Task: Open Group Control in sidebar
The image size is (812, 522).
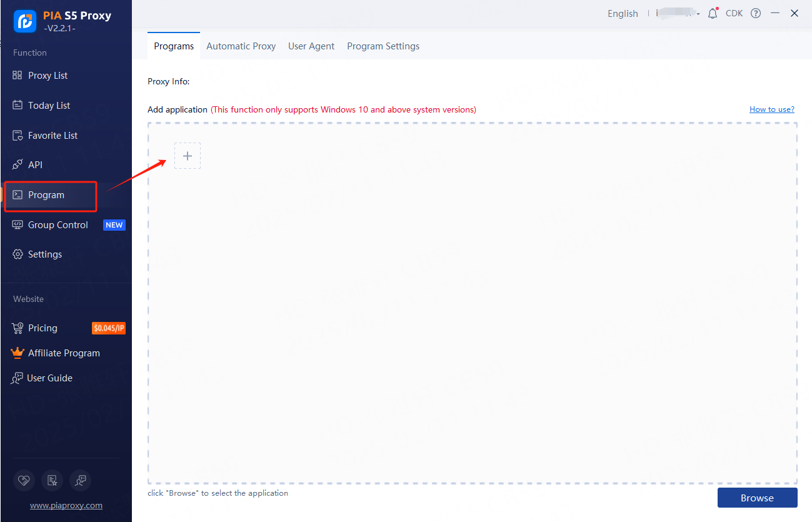Action: (x=58, y=225)
